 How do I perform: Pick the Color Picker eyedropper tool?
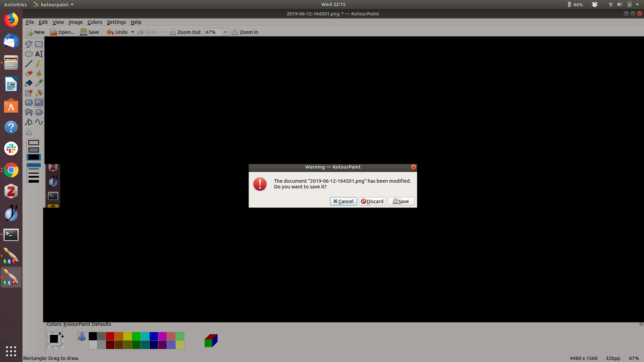coord(39,83)
